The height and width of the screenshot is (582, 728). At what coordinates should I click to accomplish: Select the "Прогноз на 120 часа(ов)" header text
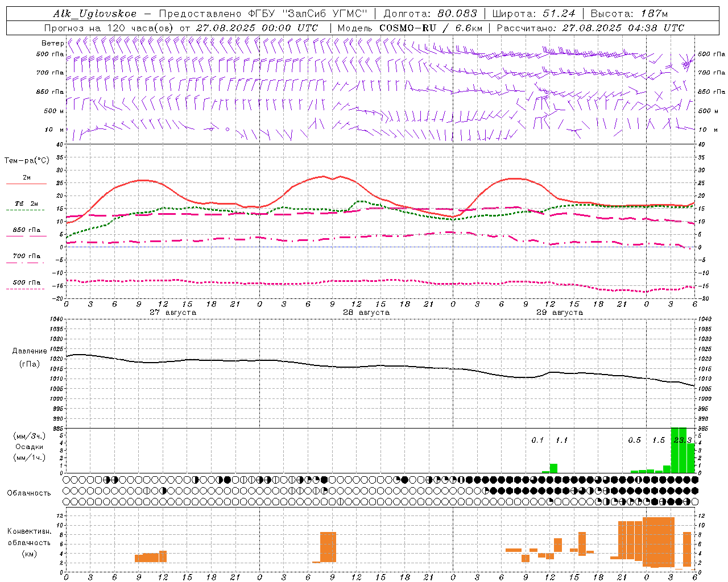[x=109, y=28]
